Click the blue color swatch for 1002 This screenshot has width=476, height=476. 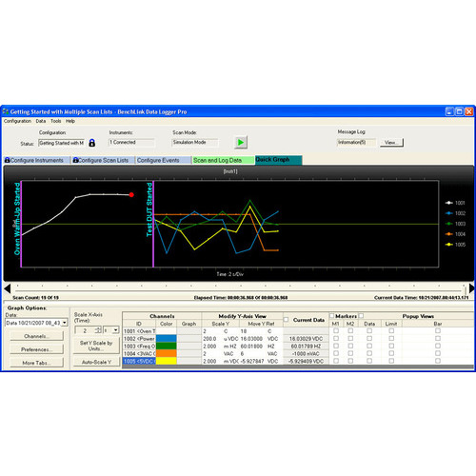click(x=167, y=338)
